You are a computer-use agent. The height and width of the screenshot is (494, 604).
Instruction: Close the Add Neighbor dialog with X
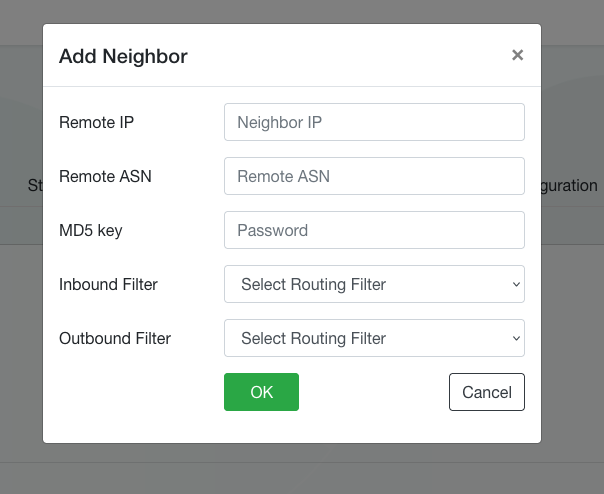pos(517,55)
